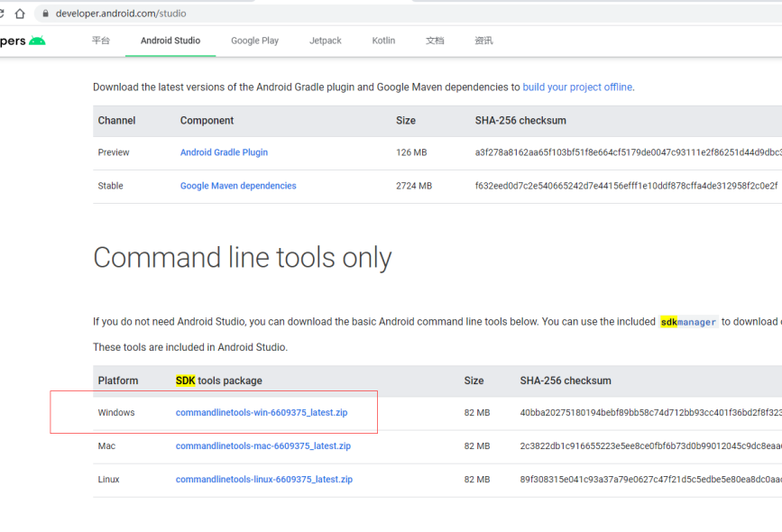Viewport: 782px width, 532px height.
Task: Click the padlock site security icon
Action: [45, 14]
